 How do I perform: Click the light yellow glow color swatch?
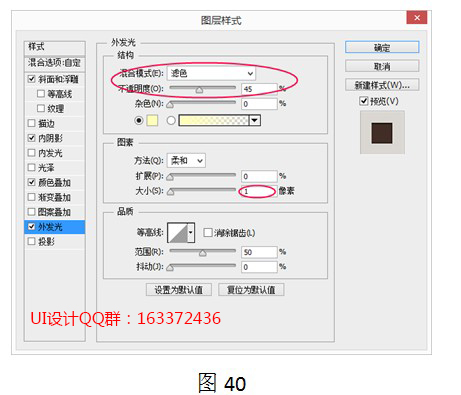[x=152, y=120]
